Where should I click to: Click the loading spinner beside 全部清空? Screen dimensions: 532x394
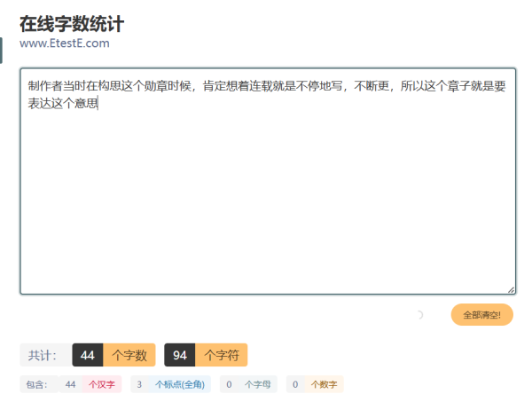pyautogui.click(x=419, y=315)
